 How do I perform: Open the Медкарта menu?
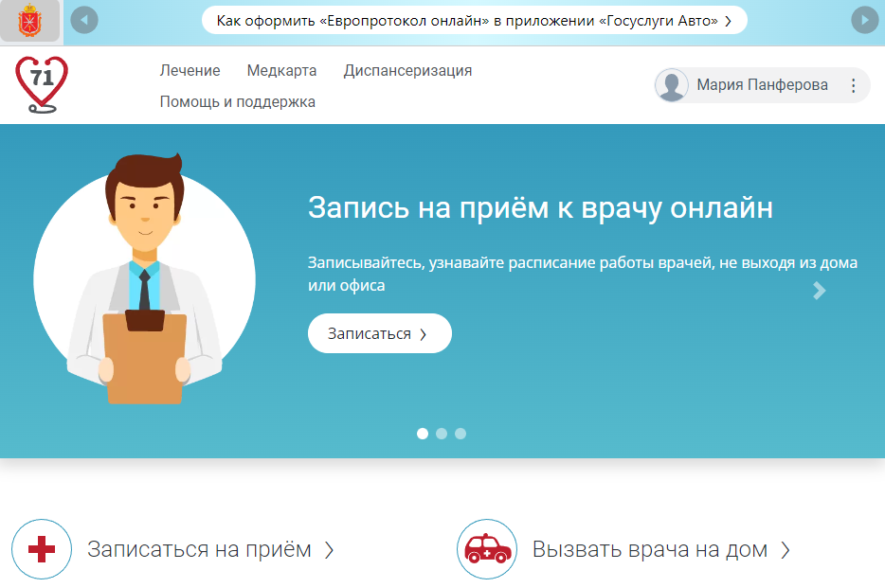[x=281, y=70]
